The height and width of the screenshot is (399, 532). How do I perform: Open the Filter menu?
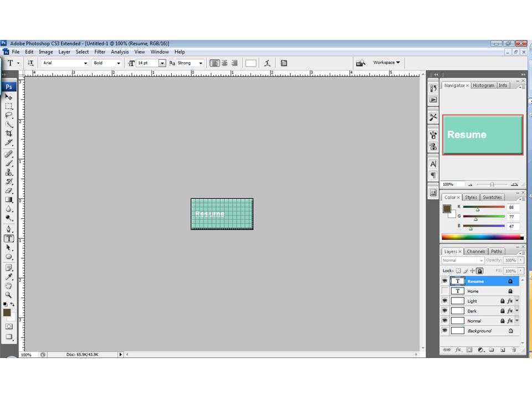pyautogui.click(x=100, y=52)
